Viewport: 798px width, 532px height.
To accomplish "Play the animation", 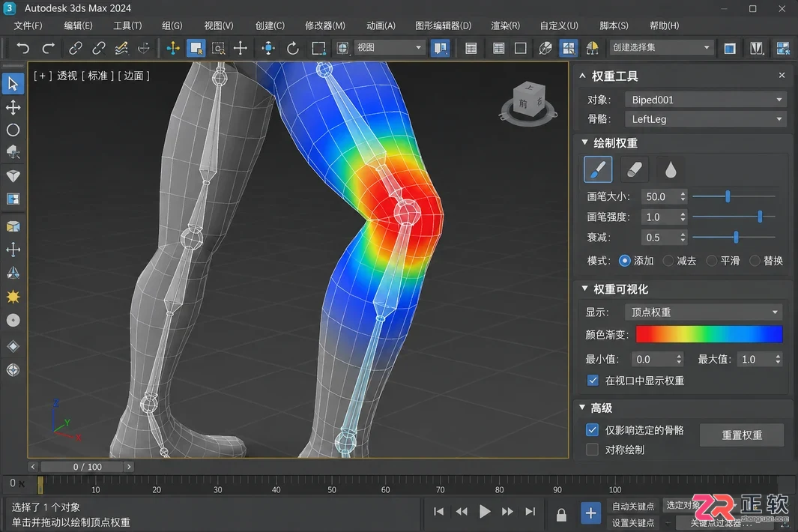I will pos(485,511).
